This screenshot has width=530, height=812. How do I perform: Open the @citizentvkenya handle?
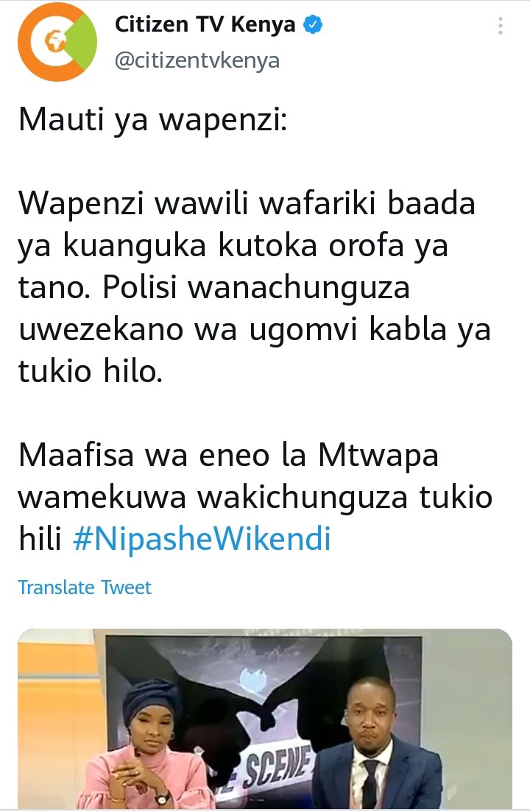coord(197,60)
